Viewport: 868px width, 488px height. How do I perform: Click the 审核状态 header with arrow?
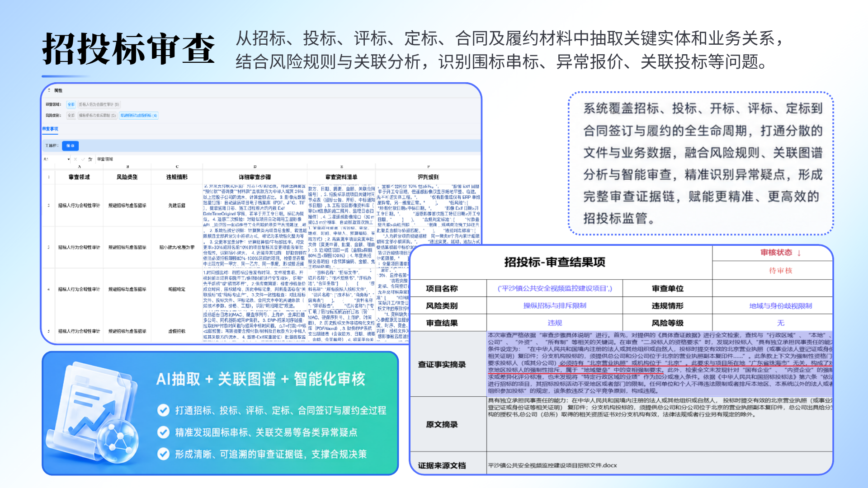[x=780, y=253]
